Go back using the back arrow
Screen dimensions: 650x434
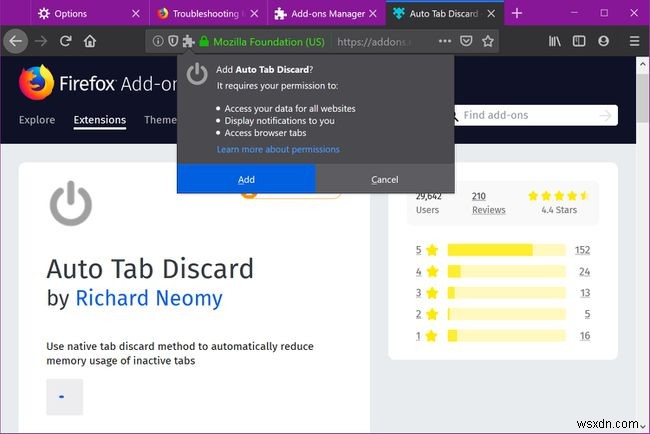coord(16,41)
